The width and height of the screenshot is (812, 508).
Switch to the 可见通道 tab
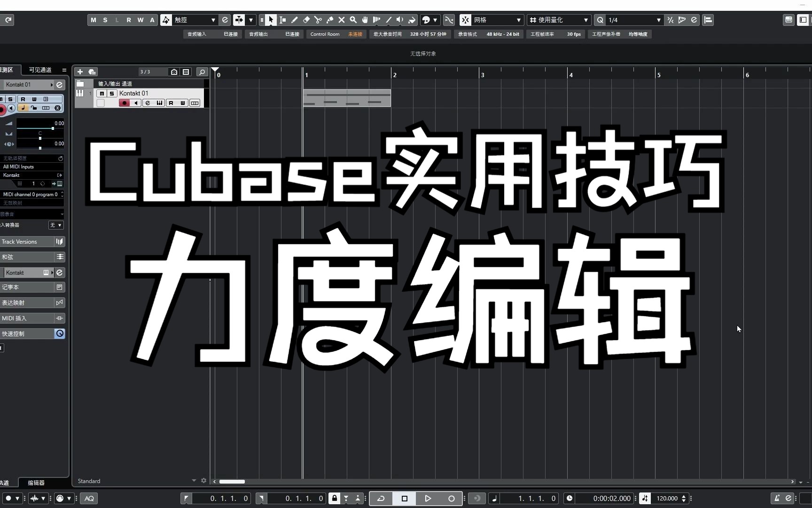[x=40, y=70]
